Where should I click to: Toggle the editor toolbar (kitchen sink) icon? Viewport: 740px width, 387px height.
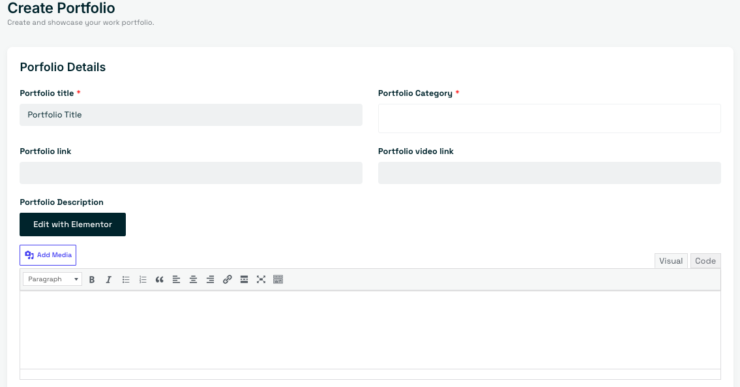point(278,279)
